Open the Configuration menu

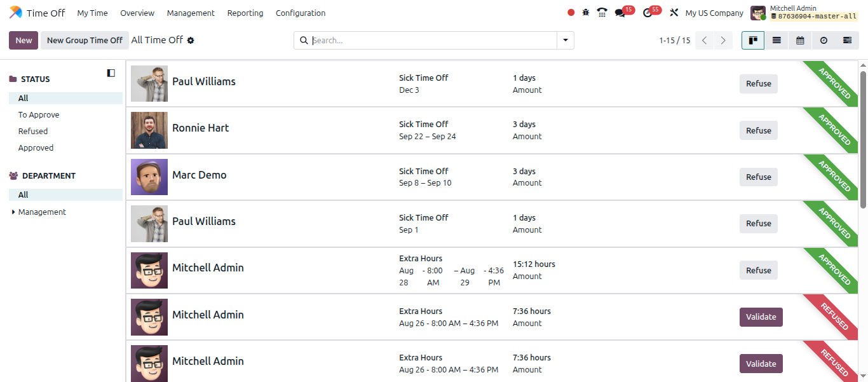point(301,13)
